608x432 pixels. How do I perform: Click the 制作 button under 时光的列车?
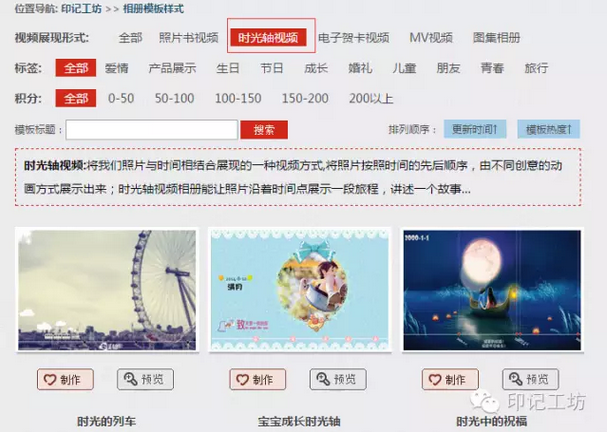65,379
